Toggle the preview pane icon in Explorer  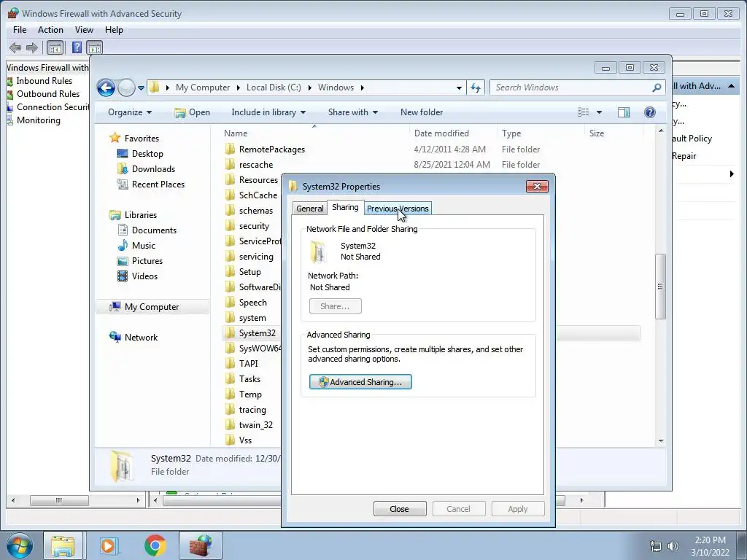624,112
